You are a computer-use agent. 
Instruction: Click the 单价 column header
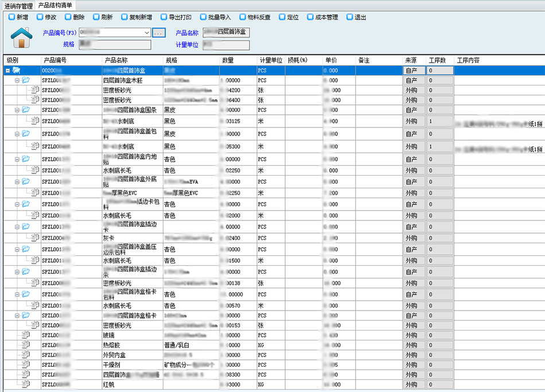pyautogui.click(x=330, y=60)
